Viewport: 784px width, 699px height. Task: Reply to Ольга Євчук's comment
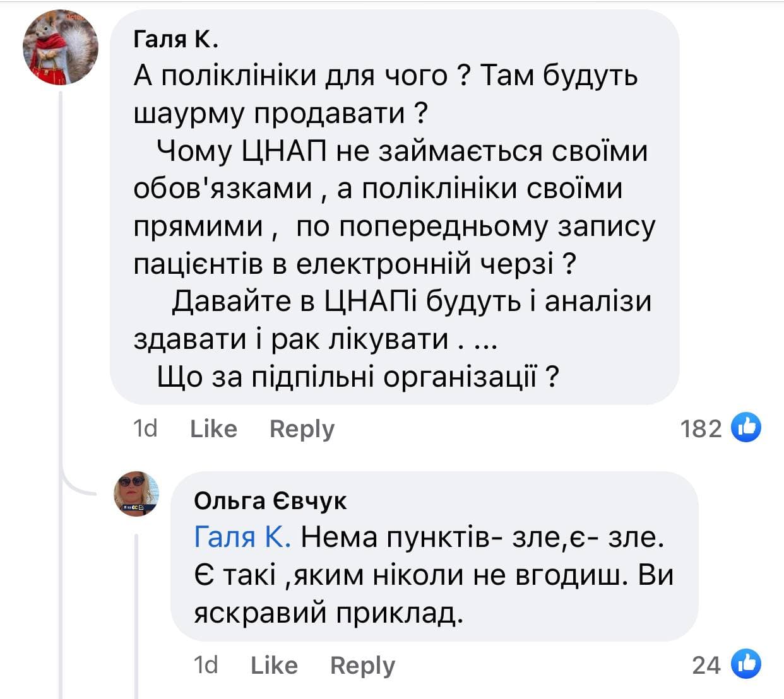tap(362, 665)
